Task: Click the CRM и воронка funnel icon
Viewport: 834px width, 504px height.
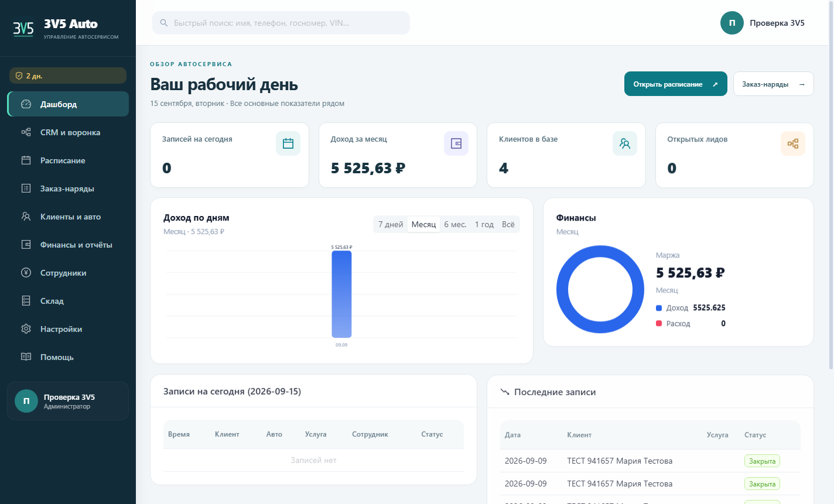Action: pos(26,132)
